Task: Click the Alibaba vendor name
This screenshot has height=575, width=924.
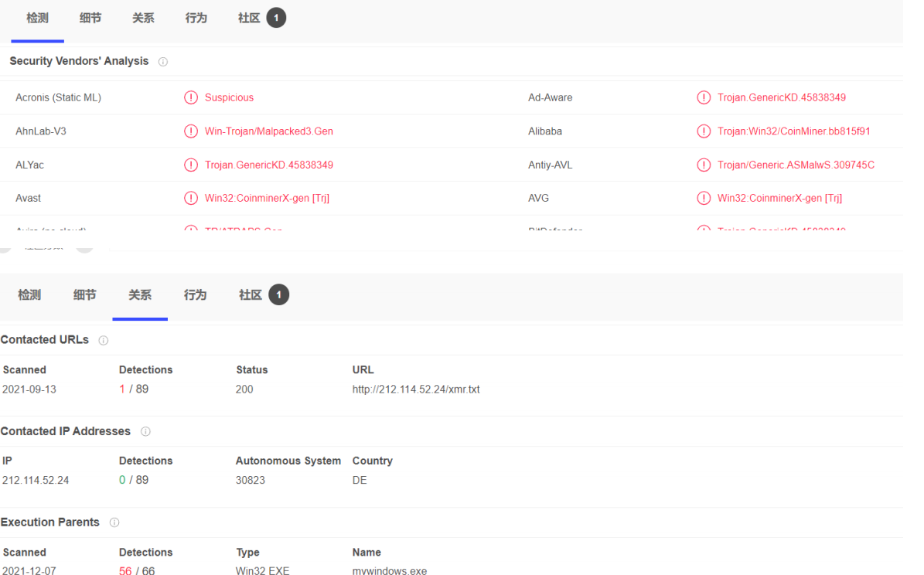Action: coord(545,131)
